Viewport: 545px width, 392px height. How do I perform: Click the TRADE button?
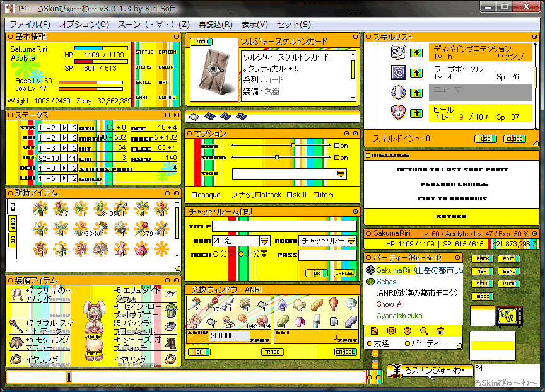(272, 352)
